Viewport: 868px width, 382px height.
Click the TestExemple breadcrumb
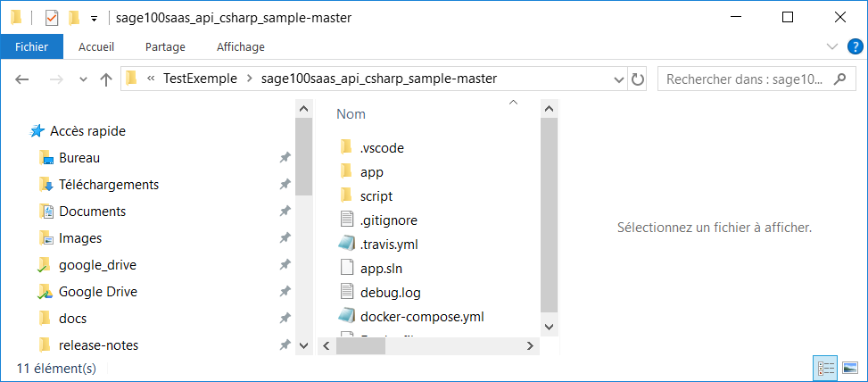(x=200, y=79)
